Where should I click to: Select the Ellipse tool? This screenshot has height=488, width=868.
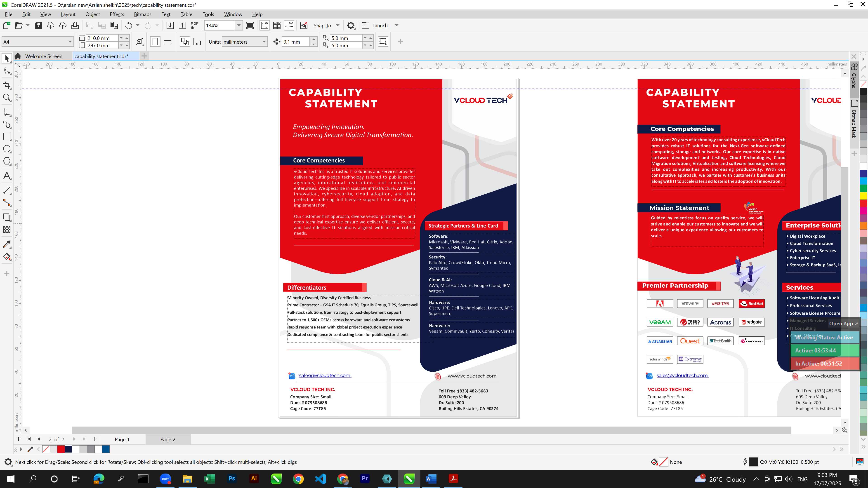coord(7,149)
